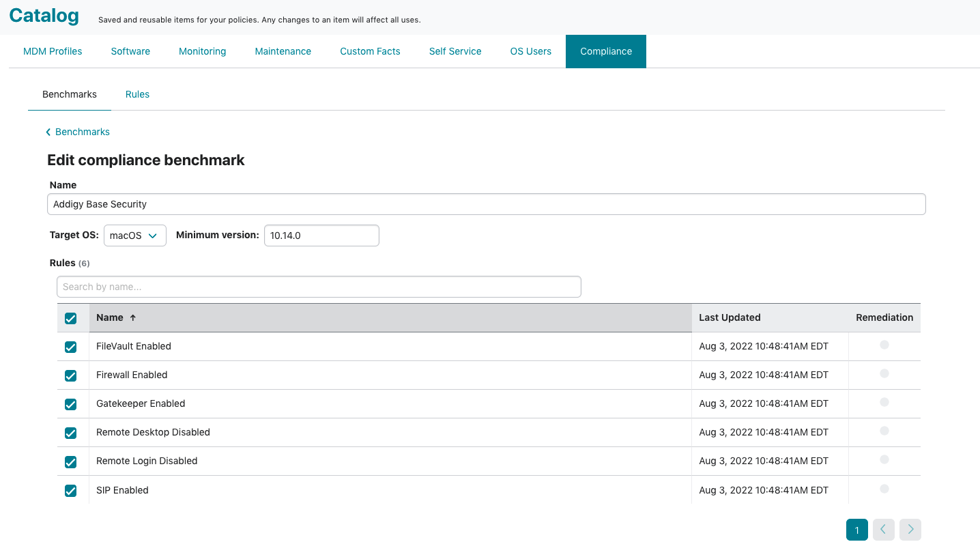
Task: Click the FileVault Enabled rule name
Action: [134, 346]
